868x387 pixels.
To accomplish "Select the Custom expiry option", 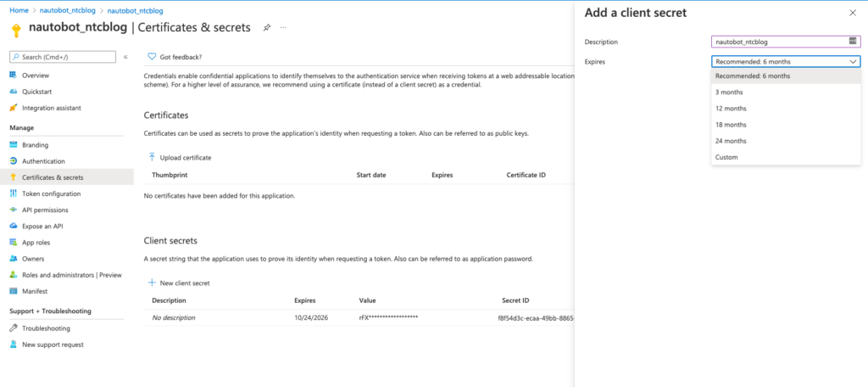I will (x=786, y=157).
